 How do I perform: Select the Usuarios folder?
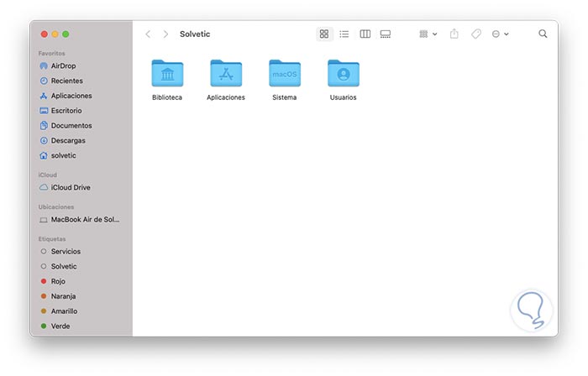(x=343, y=80)
